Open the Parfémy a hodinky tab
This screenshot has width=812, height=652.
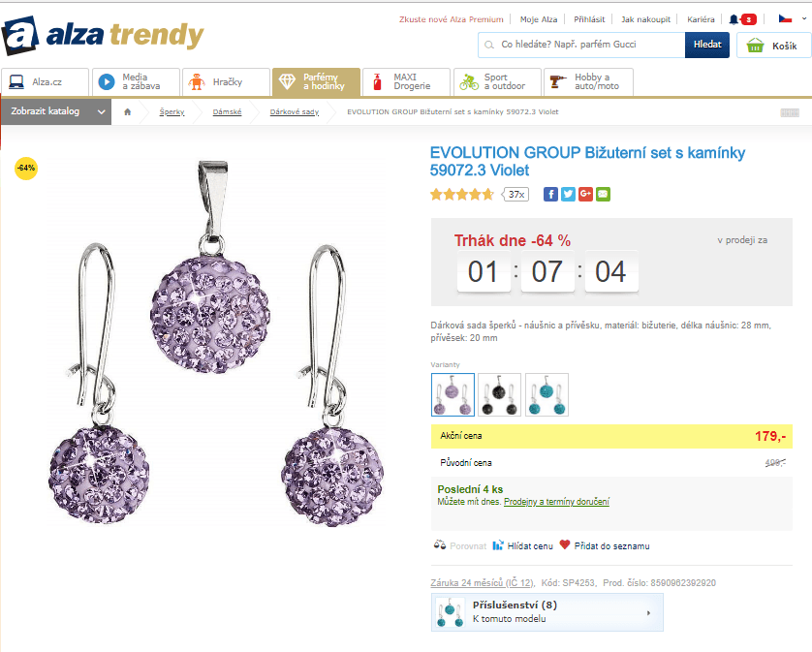pyautogui.click(x=316, y=82)
